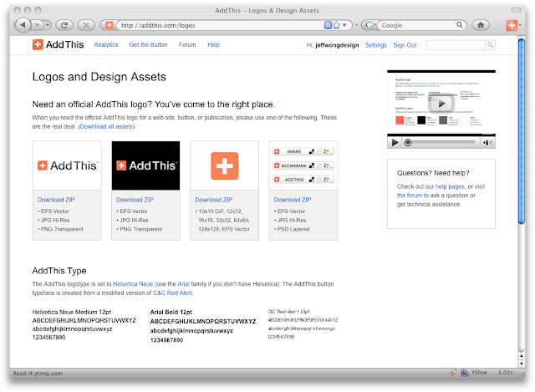Open the Arial font link

183,284
